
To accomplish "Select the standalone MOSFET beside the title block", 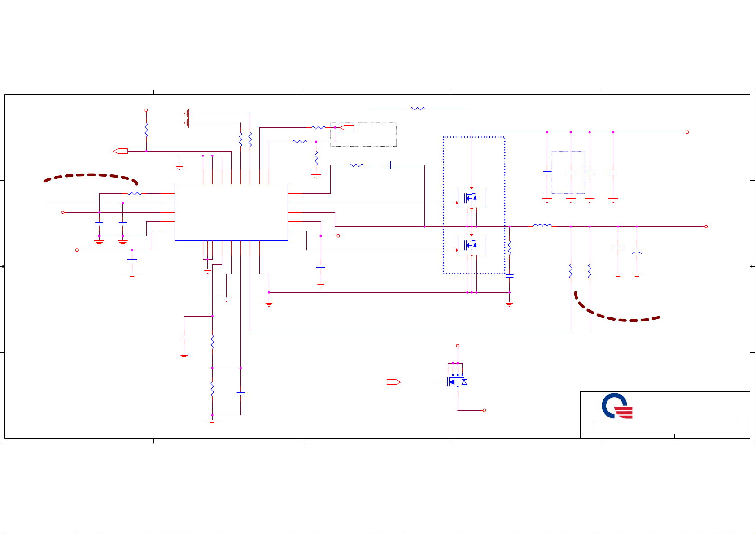I will [x=457, y=382].
